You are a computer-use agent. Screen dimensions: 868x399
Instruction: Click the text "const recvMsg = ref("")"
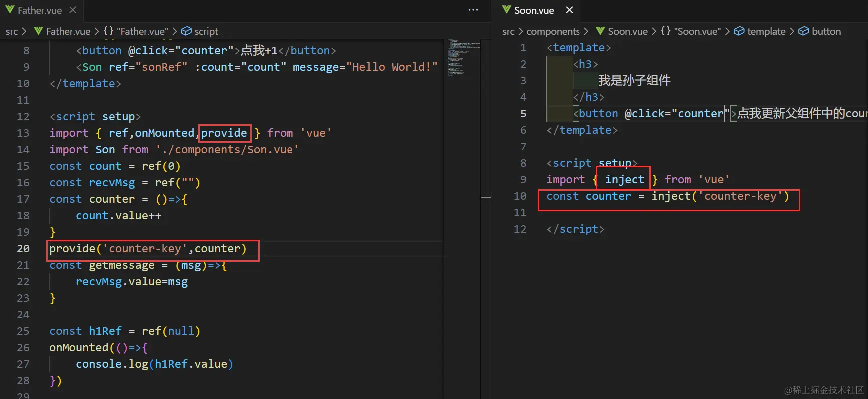125,183
